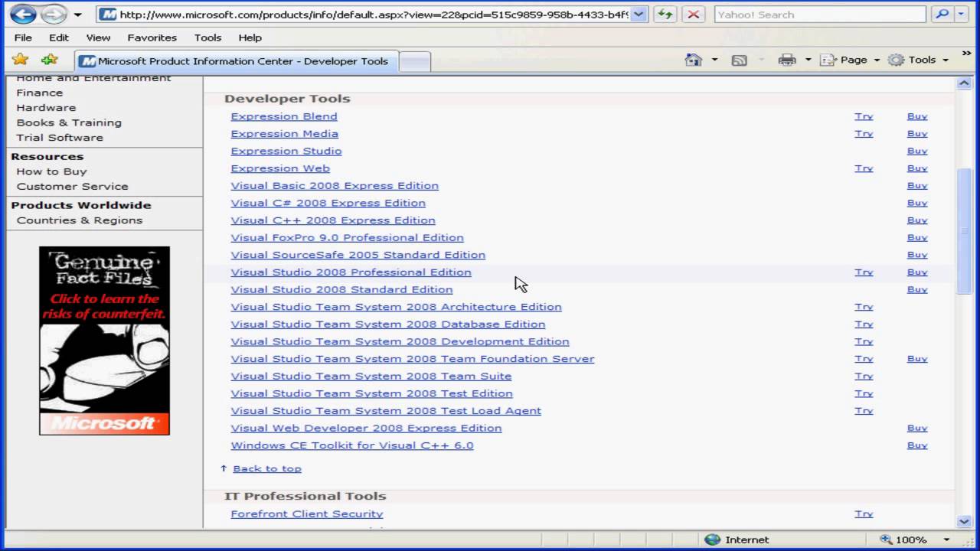980x551 pixels.
Task: Click the vertical scrollbar down arrow
Action: coord(964,522)
